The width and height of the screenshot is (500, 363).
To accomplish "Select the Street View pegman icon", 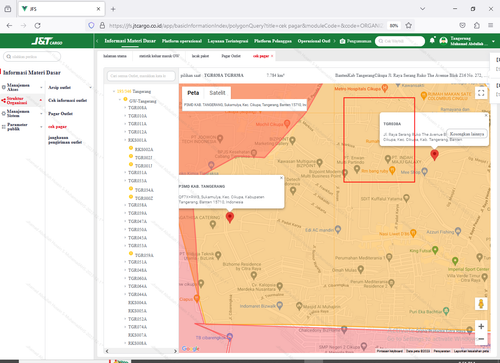I will [481, 304].
